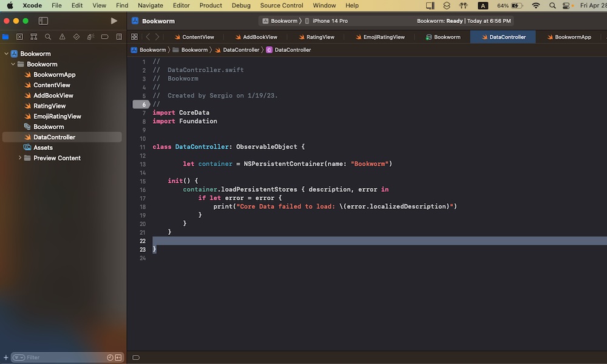Add a new file with plus button
Viewport: 607px width, 364px height.
pos(6,357)
